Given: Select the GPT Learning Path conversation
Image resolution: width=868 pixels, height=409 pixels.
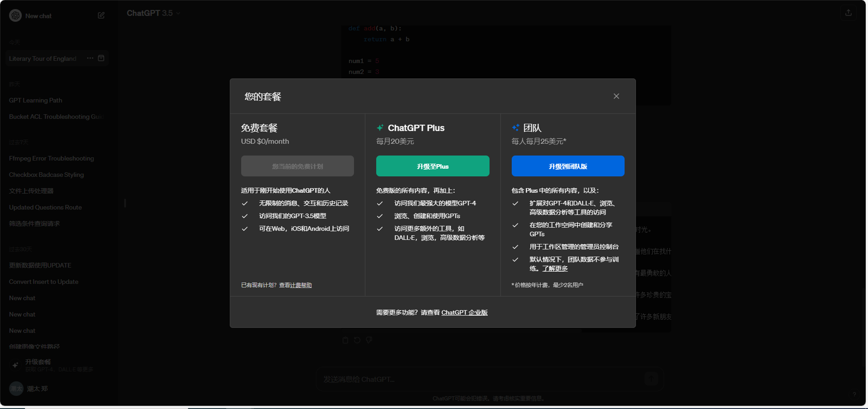Looking at the screenshot, I should (x=35, y=100).
